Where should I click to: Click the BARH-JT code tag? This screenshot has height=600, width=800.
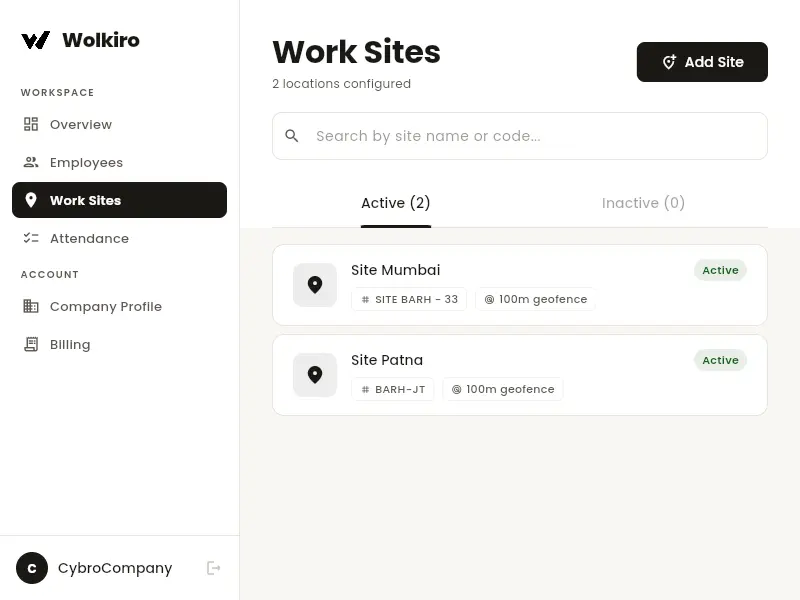pyautogui.click(x=393, y=390)
